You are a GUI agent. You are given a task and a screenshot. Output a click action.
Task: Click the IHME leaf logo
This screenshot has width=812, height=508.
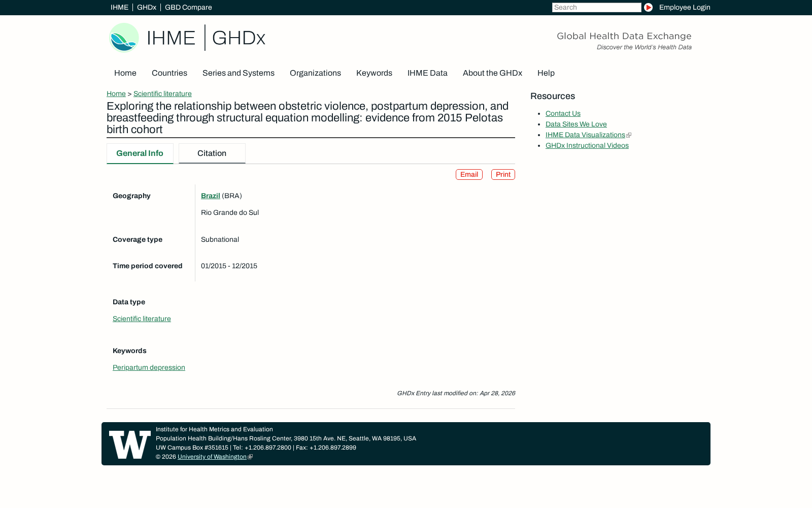124,38
